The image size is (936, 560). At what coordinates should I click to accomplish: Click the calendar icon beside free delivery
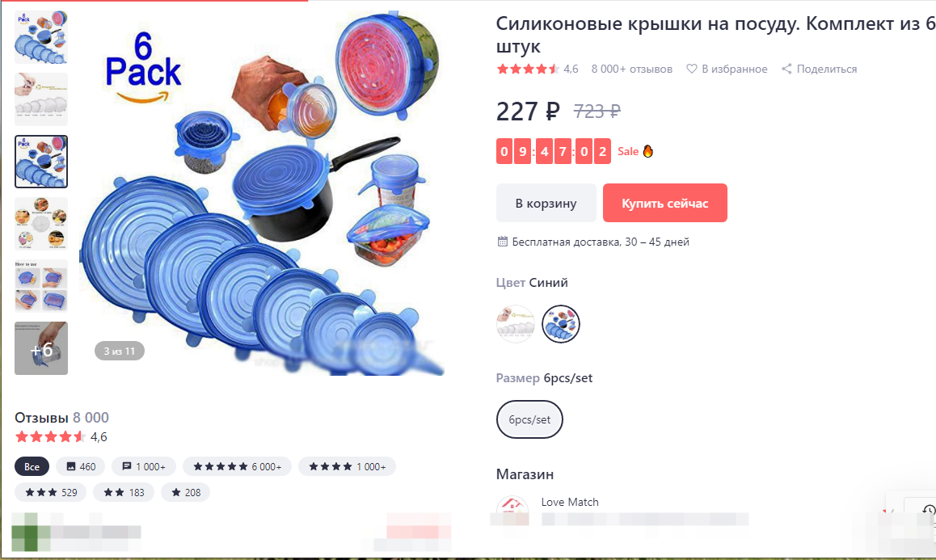pyautogui.click(x=503, y=241)
